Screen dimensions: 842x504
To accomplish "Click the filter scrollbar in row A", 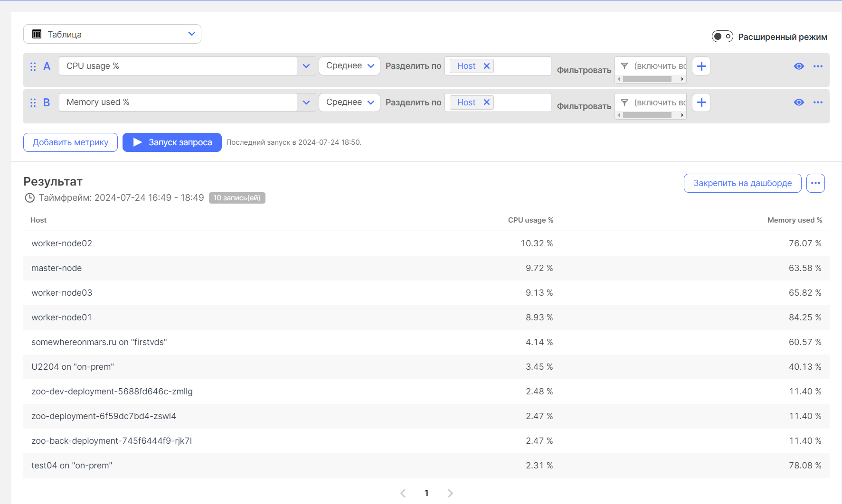I will [647, 79].
